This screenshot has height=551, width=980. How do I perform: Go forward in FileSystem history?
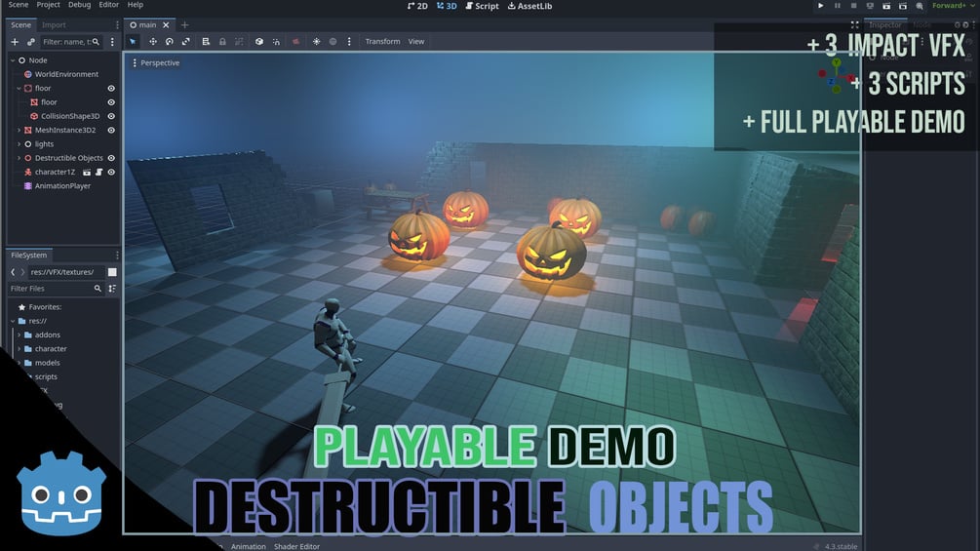click(x=22, y=272)
